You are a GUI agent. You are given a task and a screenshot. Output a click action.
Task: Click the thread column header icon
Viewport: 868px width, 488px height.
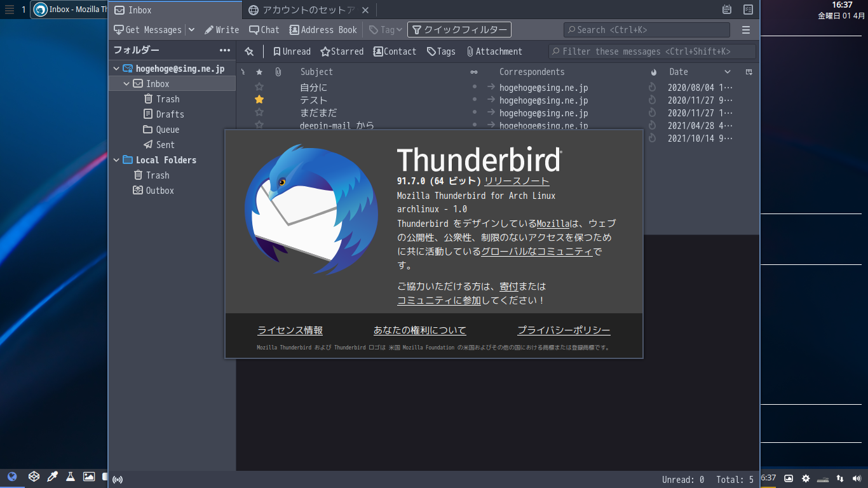243,72
